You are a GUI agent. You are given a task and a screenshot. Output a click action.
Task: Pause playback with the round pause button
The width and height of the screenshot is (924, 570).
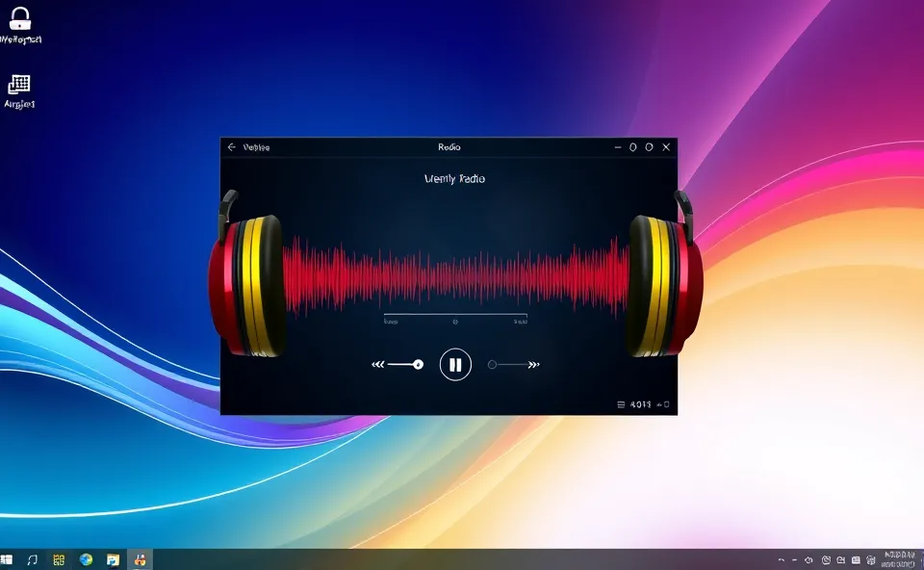point(455,364)
